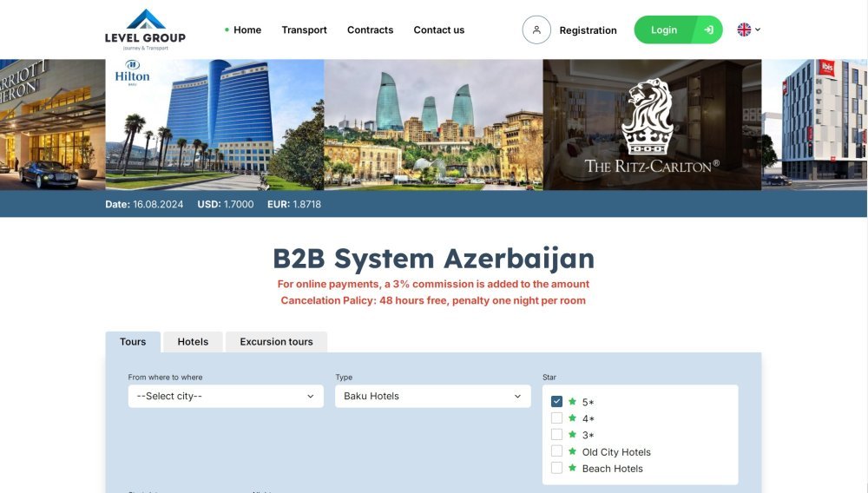Open the Contact us page
The image size is (868, 493).
tap(438, 30)
